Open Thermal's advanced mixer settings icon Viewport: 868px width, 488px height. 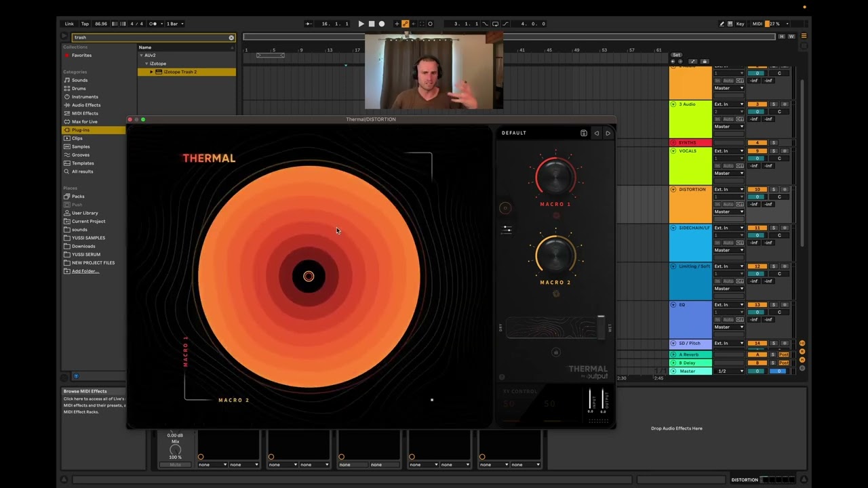click(x=506, y=230)
